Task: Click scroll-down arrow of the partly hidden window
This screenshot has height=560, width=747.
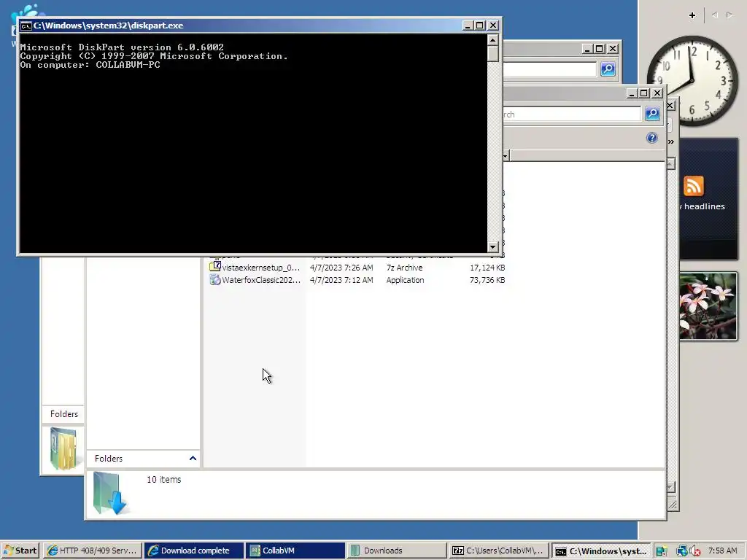Action: point(670,488)
